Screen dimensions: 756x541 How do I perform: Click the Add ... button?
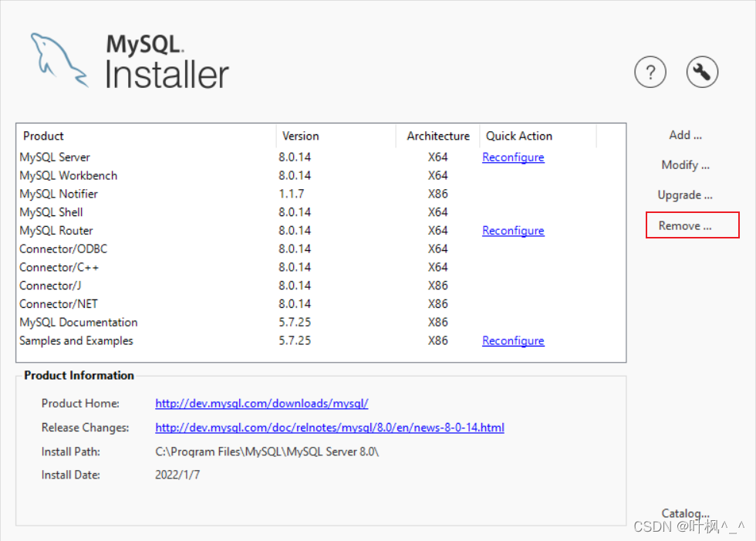tap(685, 136)
